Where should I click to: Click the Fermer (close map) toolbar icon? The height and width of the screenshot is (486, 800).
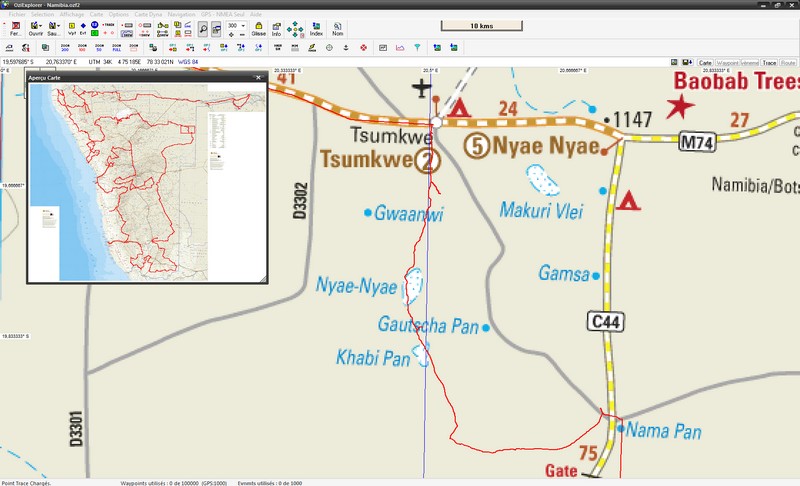(x=16, y=29)
